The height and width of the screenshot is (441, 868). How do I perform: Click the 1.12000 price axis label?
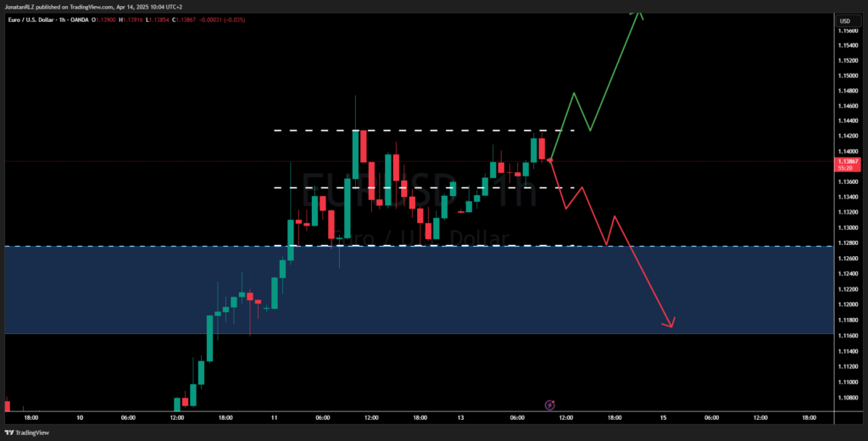point(847,304)
